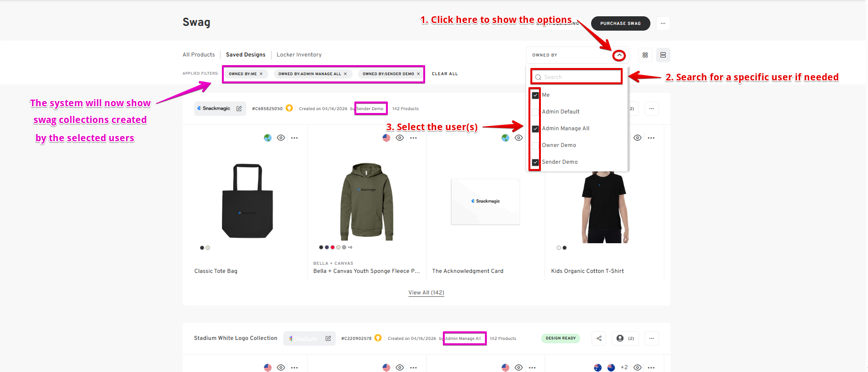Preview Classic Tote Bag with eye icon

coord(281,138)
